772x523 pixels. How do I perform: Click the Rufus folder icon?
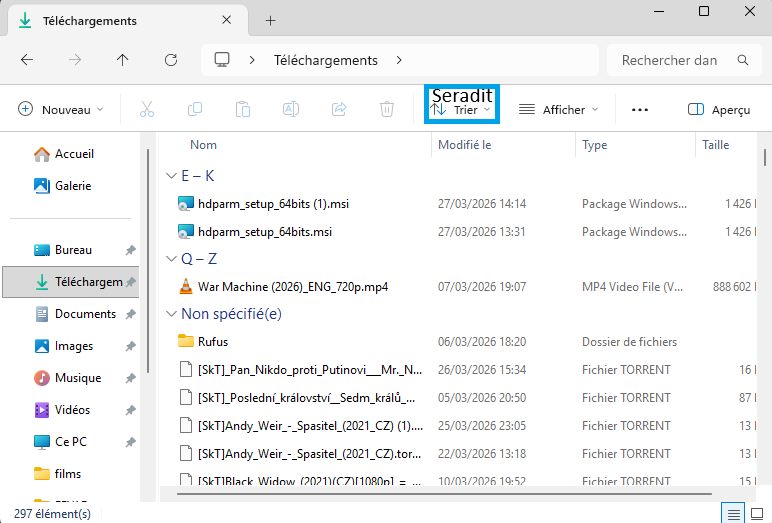186,341
